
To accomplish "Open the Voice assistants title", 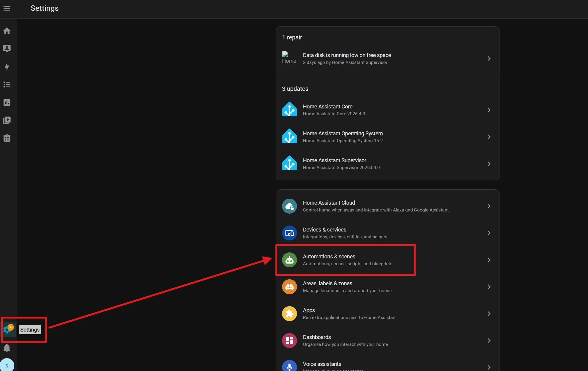I will 322,364.
